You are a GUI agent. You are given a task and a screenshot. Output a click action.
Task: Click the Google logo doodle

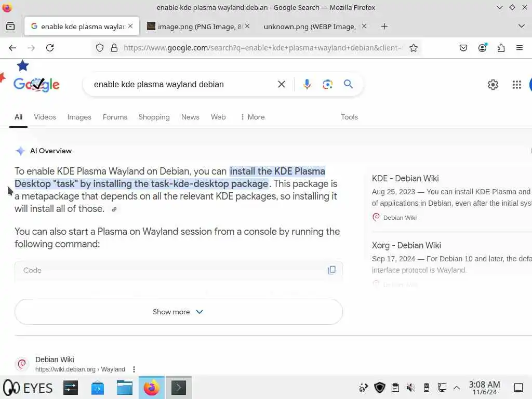pyautogui.click(x=36, y=84)
